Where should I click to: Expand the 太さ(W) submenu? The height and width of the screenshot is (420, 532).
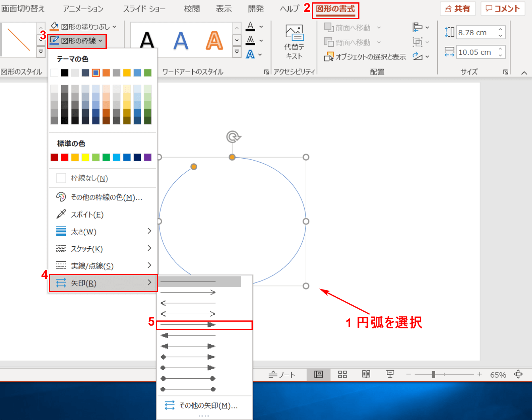(103, 231)
